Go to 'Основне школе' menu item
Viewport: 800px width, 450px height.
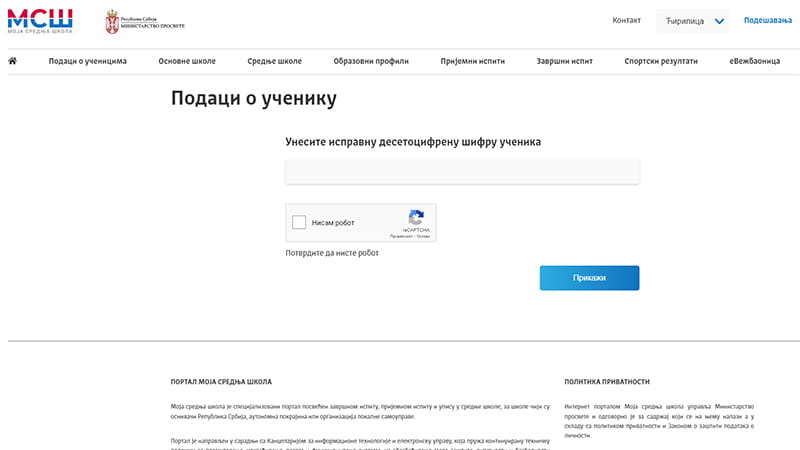pos(187,61)
